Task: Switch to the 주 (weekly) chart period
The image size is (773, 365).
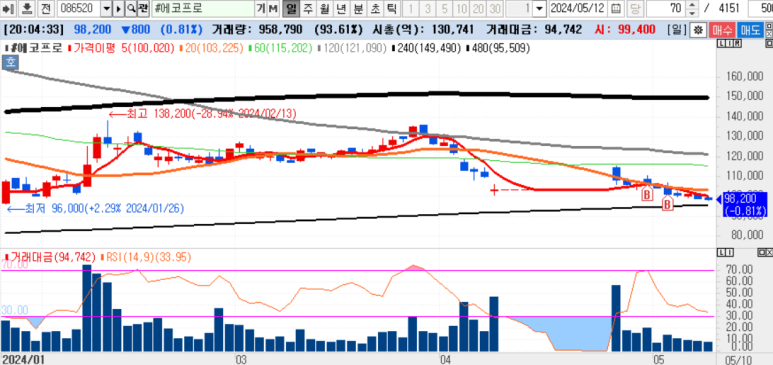Action: (x=308, y=8)
